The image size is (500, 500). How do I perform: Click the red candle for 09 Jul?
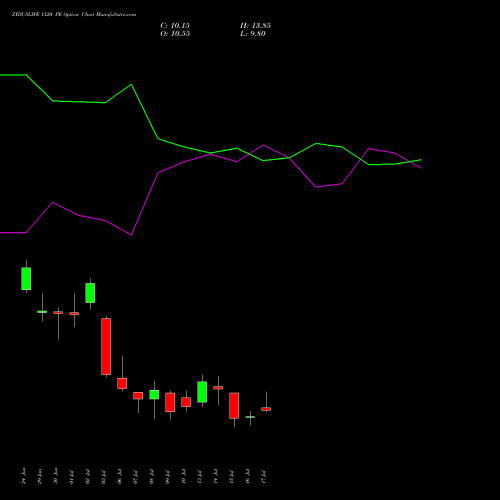coord(170,402)
